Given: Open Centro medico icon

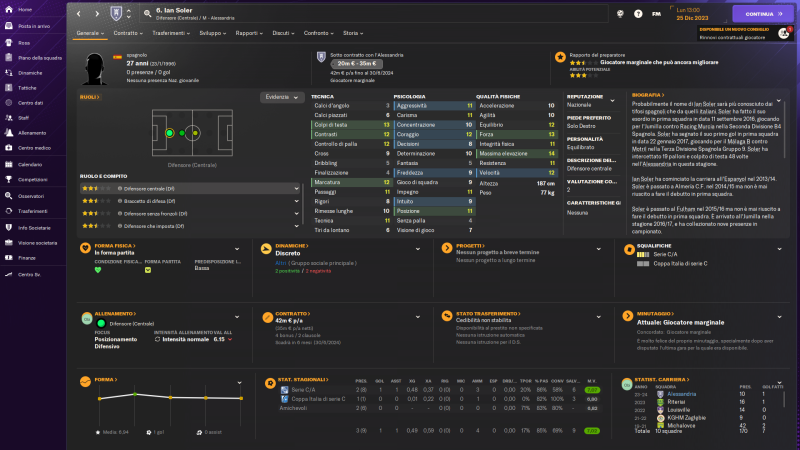Looking at the screenshot, I should pyautogui.click(x=9, y=147).
